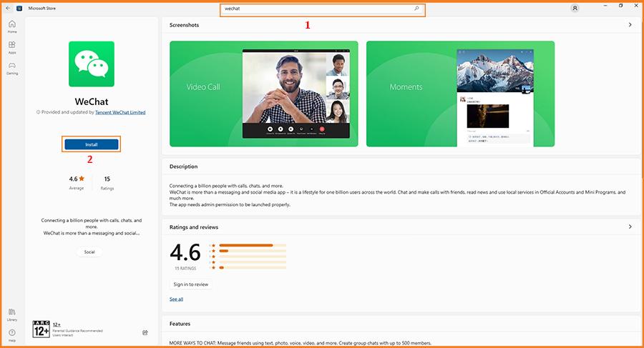644x348 pixels.
Task: Open See all reviews link
Action: pos(176,299)
